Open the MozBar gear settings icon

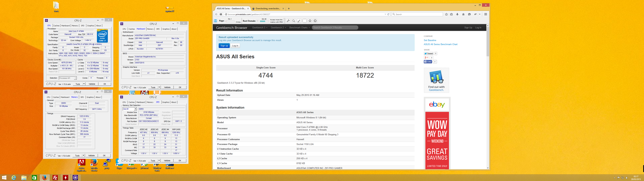coord(310,21)
